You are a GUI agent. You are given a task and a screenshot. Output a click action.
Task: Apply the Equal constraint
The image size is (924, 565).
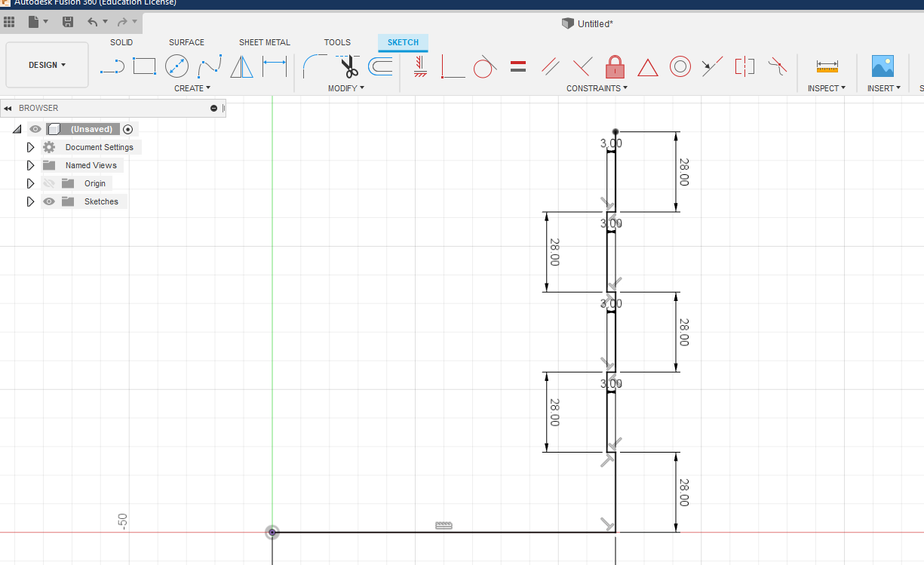pos(517,66)
